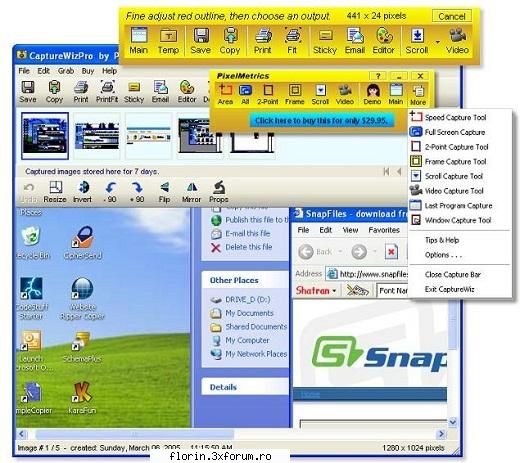
Task: Choose Fit print icon in yellow bar
Action: pos(292,41)
